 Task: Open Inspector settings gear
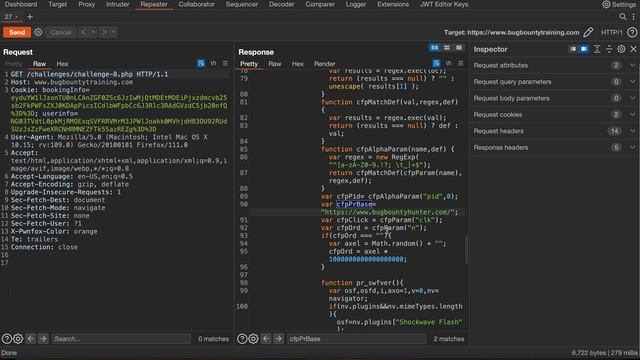click(621, 49)
